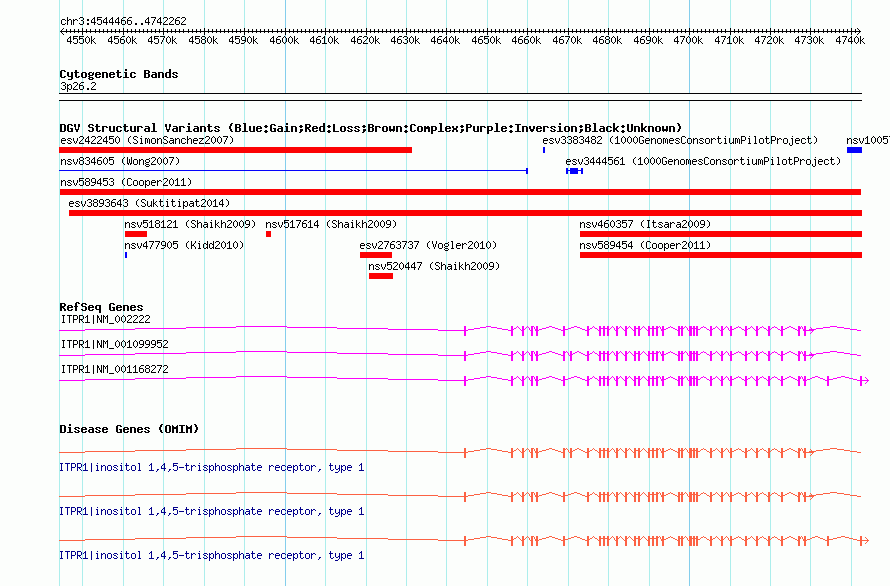The height and width of the screenshot is (586, 890).
Task: Open nsv589454 (Cooper2011) variant label
Action: 645,245
